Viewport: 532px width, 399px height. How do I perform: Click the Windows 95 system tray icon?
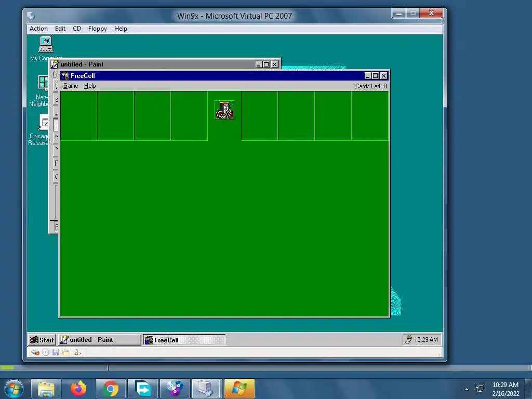tap(408, 339)
